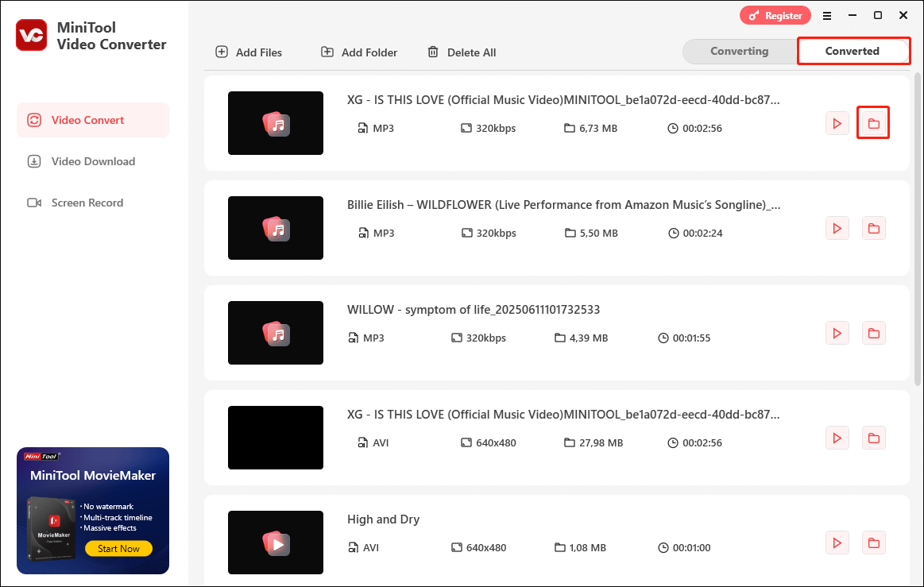Click thumbnail of Billie Eilish WILDFLOWER

point(276,228)
